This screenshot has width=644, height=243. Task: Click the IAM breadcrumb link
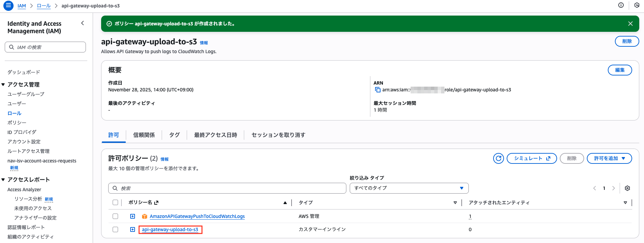(22, 6)
